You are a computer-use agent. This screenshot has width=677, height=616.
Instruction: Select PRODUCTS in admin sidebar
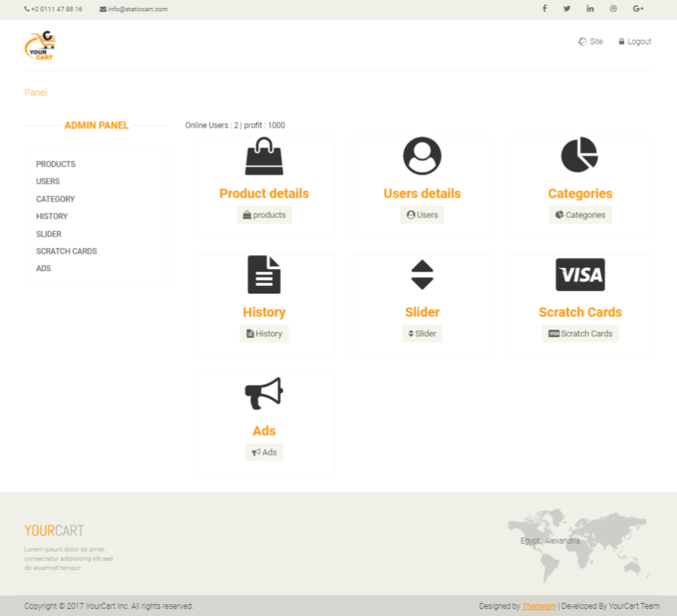coord(56,164)
